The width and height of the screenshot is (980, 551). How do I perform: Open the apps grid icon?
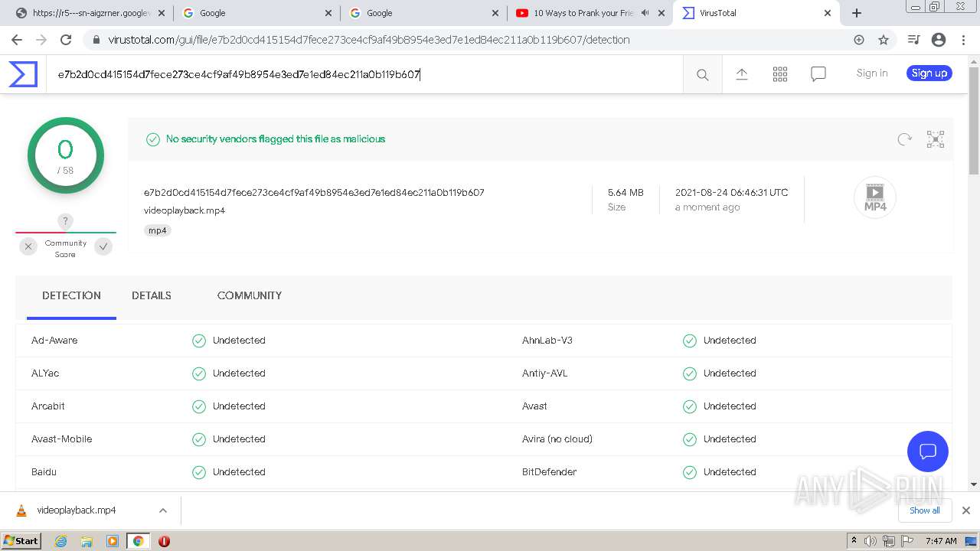[779, 73]
